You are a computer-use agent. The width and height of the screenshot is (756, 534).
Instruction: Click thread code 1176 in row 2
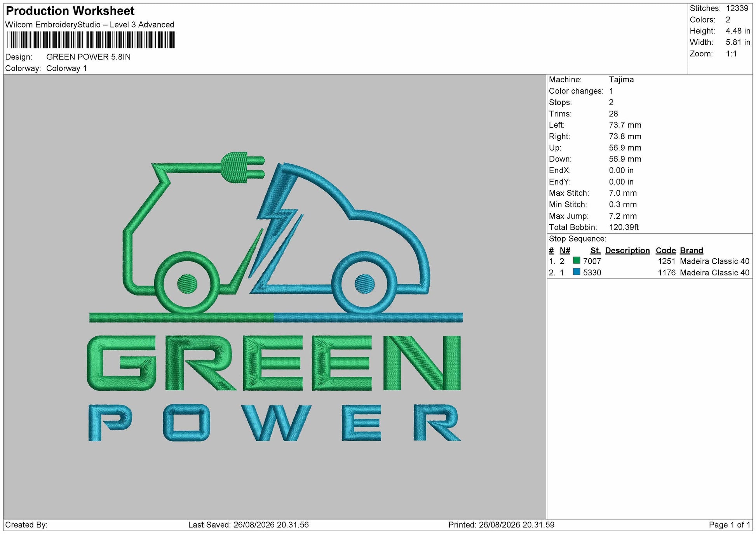(667, 273)
